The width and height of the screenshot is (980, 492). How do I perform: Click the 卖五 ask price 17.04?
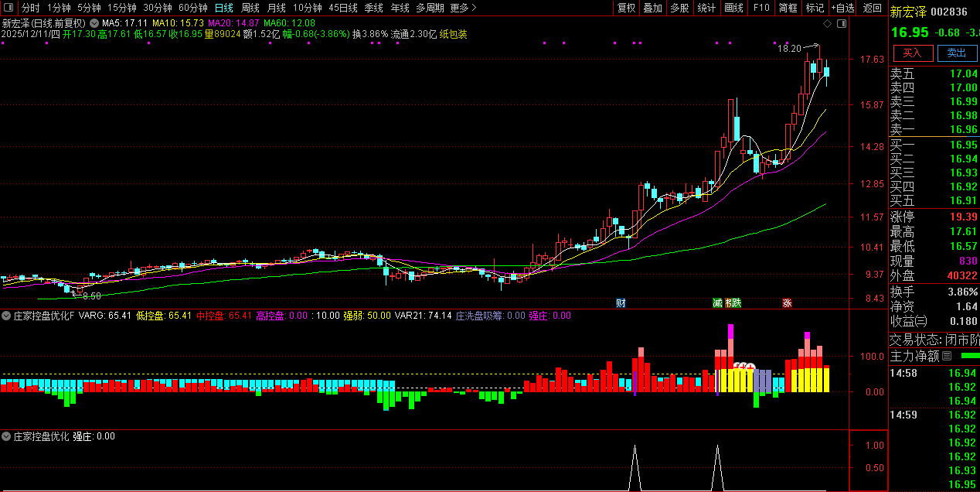point(963,74)
